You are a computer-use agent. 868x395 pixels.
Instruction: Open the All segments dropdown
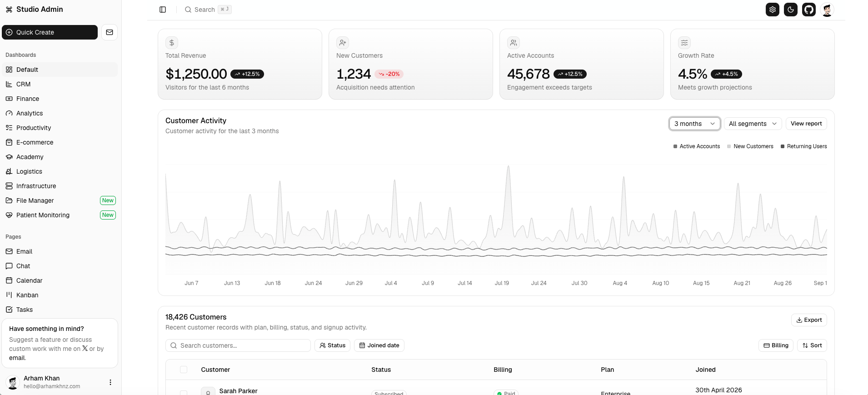pos(753,124)
